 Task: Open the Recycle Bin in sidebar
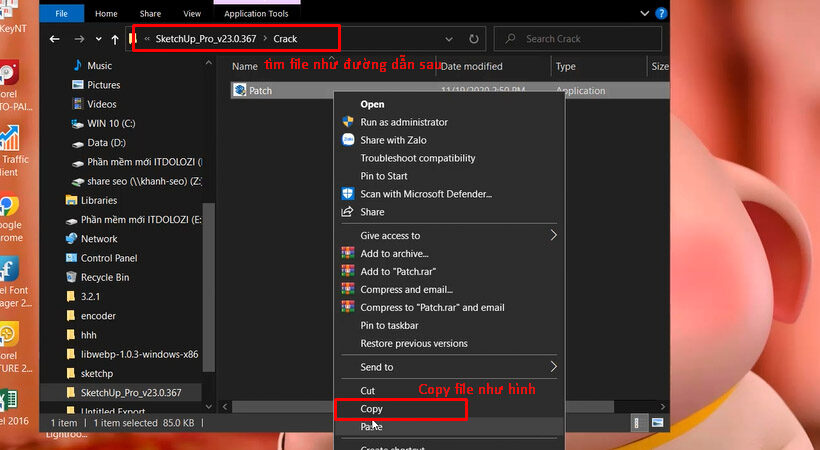pyautogui.click(x=104, y=277)
